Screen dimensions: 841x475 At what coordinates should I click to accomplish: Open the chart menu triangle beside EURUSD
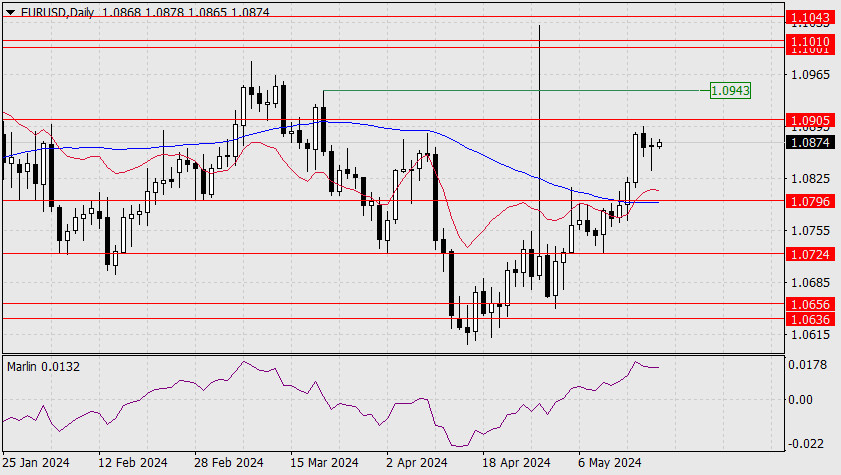[x=10, y=12]
